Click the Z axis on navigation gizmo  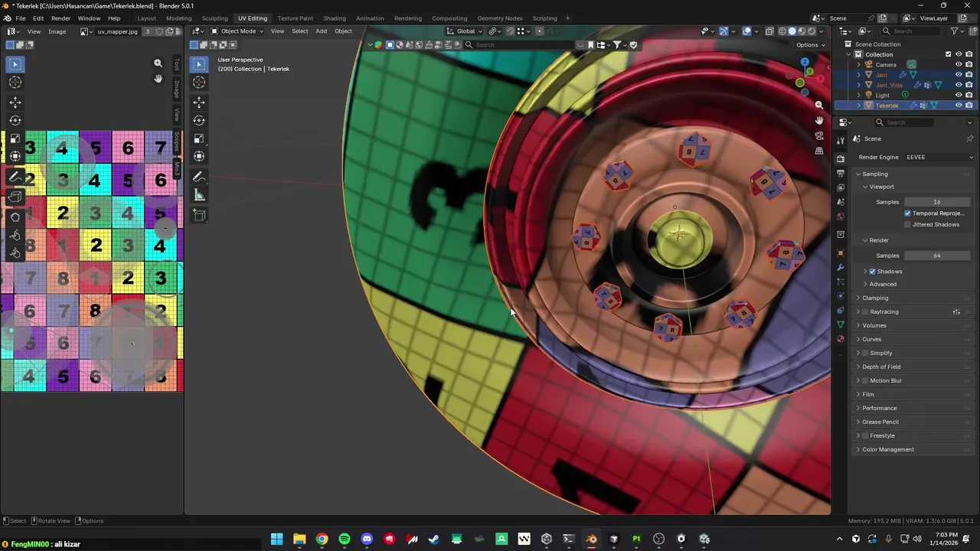point(805,62)
